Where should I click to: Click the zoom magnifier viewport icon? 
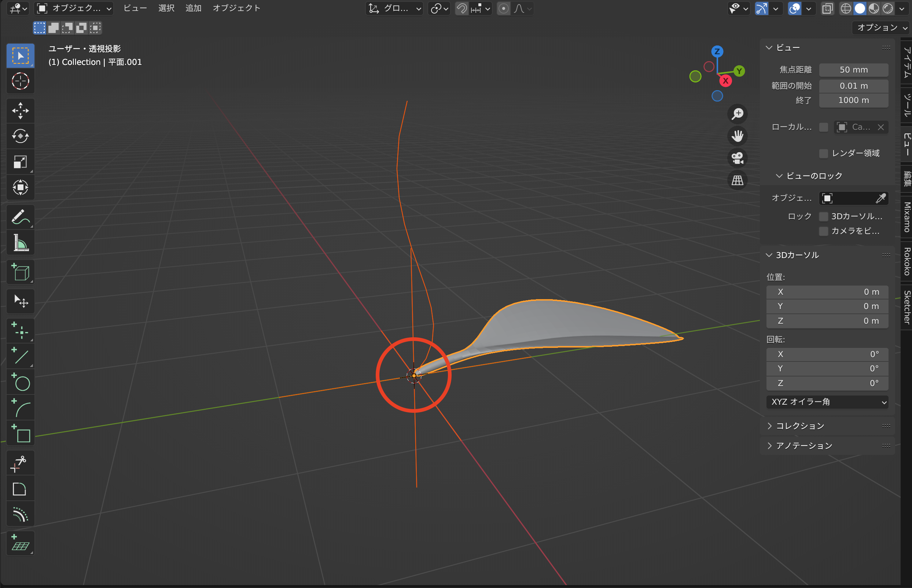point(737,114)
